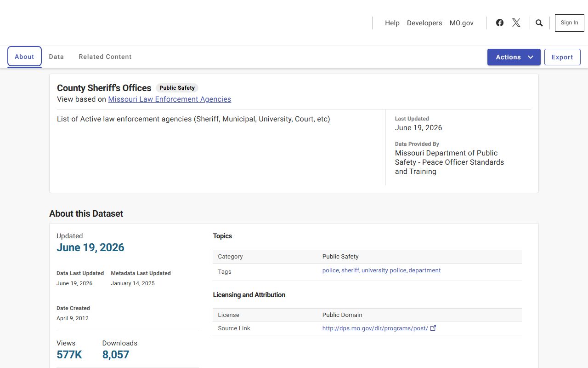
Task: Click the department tag link
Action: pos(424,270)
